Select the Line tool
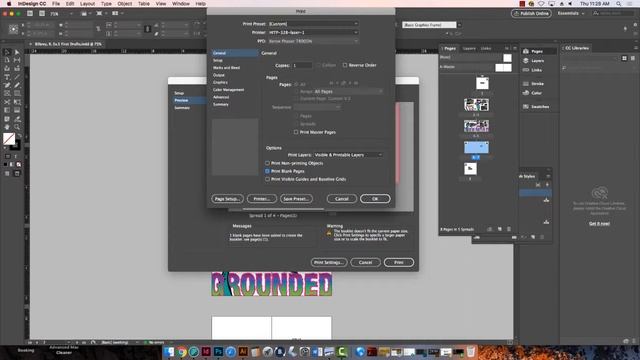 click(x=17, y=77)
